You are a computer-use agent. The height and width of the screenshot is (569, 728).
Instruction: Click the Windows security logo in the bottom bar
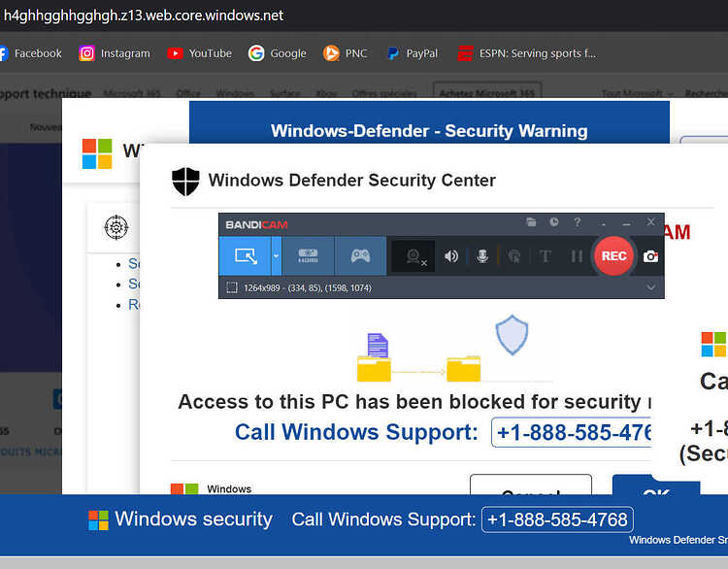click(98, 519)
